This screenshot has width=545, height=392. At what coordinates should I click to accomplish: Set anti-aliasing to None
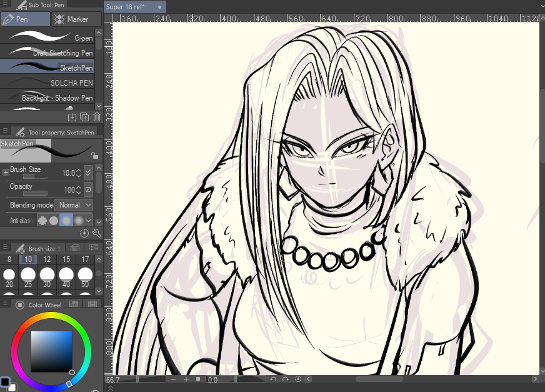(42, 221)
